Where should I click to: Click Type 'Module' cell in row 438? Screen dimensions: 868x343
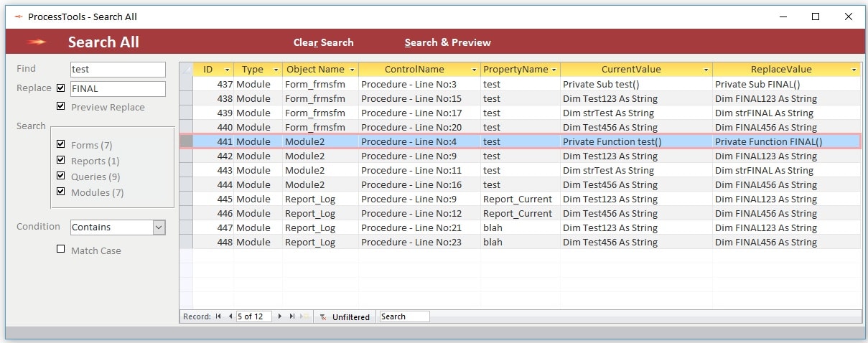point(258,98)
